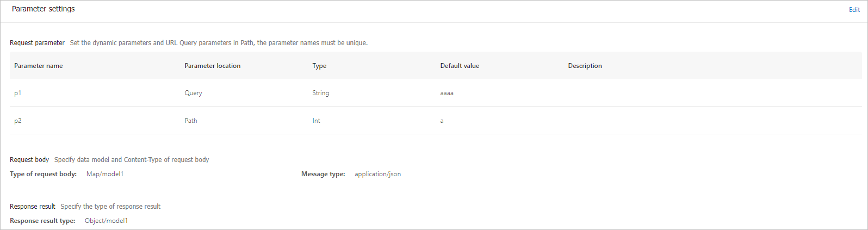This screenshot has height=230, width=868.
Task: Select the Parameter location column header
Action: pyautogui.click(x=213, y=66)
